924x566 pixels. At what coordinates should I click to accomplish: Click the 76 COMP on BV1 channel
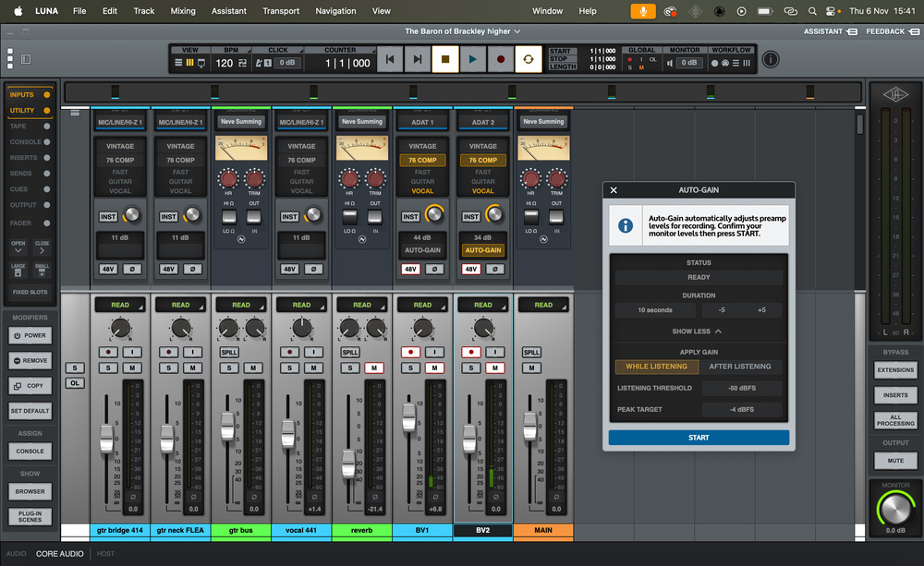pos(422,161)
